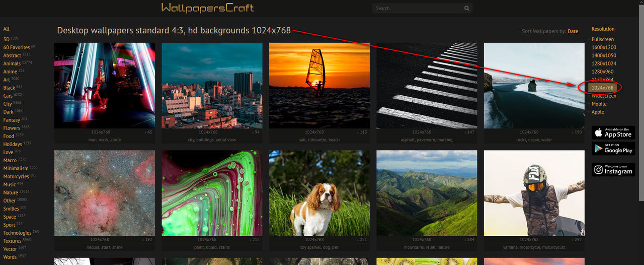The height and width of the screenshot is (265, 644).
Task: Select the 1280x1024 resolution
Action: coord(604,63)
